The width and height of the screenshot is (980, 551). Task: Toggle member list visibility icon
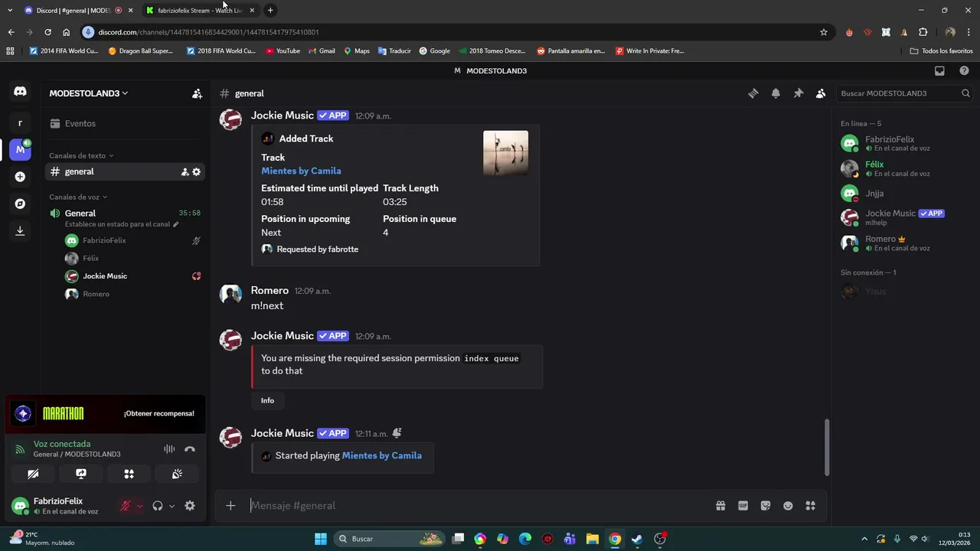pyautogui.click(x=820, y=93)
